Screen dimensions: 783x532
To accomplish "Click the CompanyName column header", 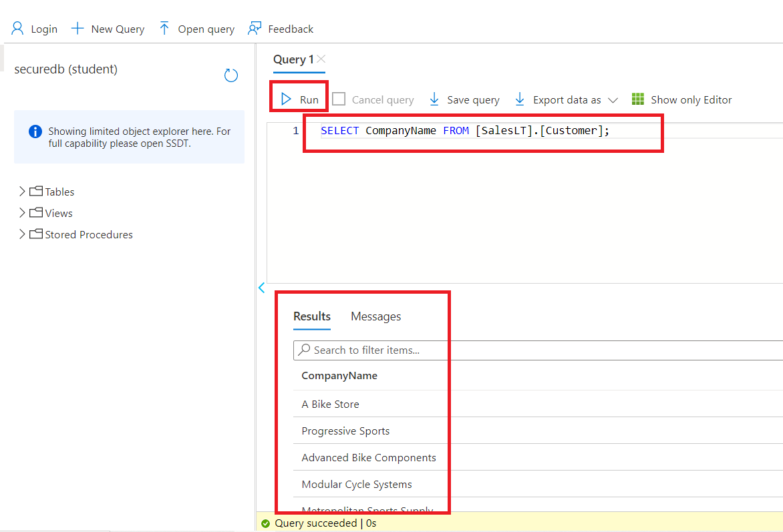I will [339, 376].
